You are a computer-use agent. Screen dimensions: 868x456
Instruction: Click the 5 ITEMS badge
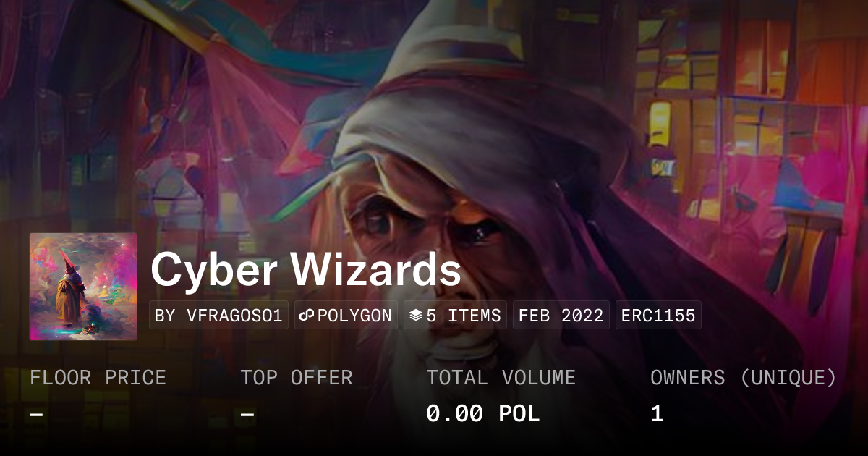click(x=455, y=316)
